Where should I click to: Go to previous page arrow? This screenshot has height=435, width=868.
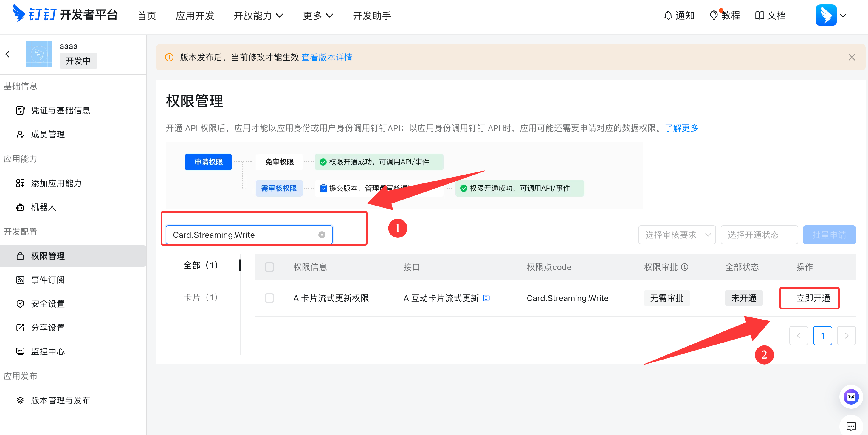[x=798, y=336]
